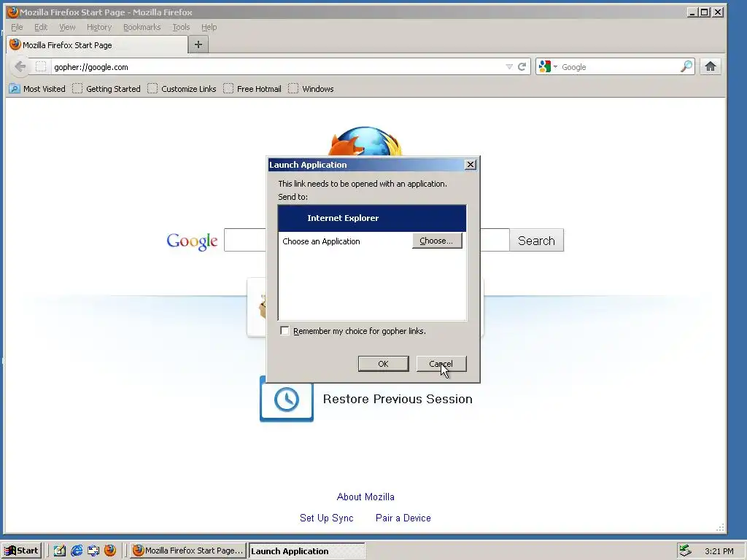Select Internet Explorer in the Send to list
The width and height of the screenshot is (747, 560).
point(371,218)
